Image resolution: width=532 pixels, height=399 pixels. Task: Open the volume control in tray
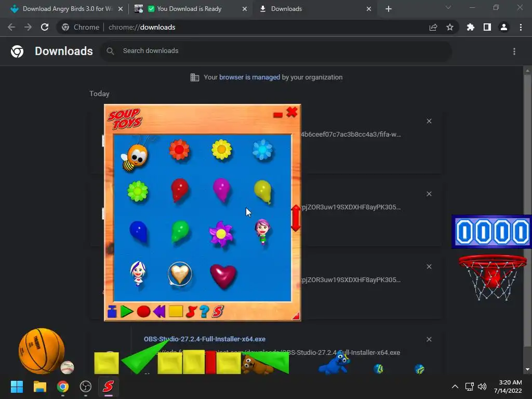coord(482,387)
